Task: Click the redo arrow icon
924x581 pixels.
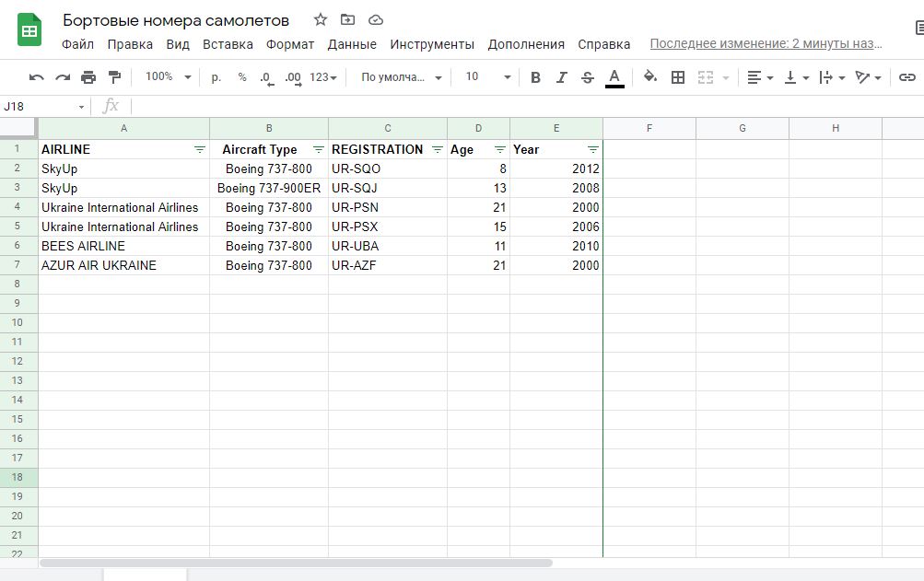Action: 63,77
